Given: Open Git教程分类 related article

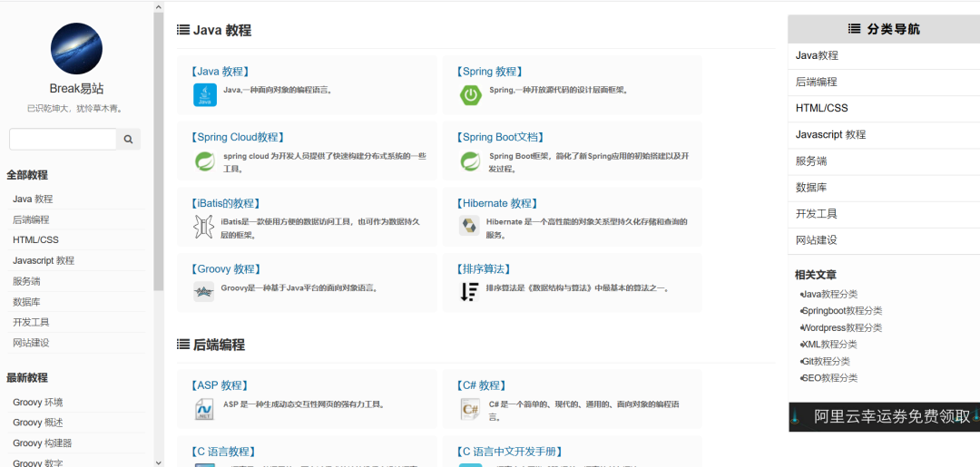Looking at the screenshot, I should tap(826, 361).
